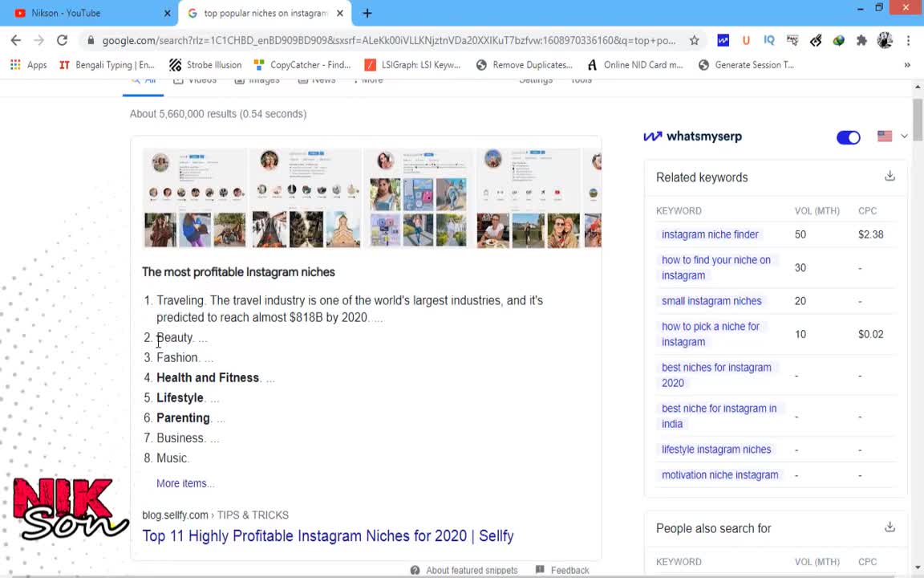Open Chrome's three-dot menu
The height and width of the screenshot is (578, 924).
(x=908, y=40)
